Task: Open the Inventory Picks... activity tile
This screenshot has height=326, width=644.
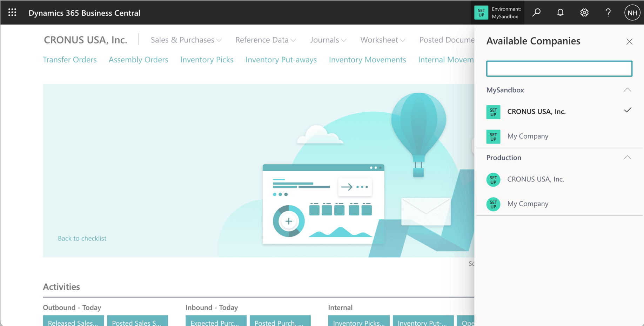Action: coord(359,321)
